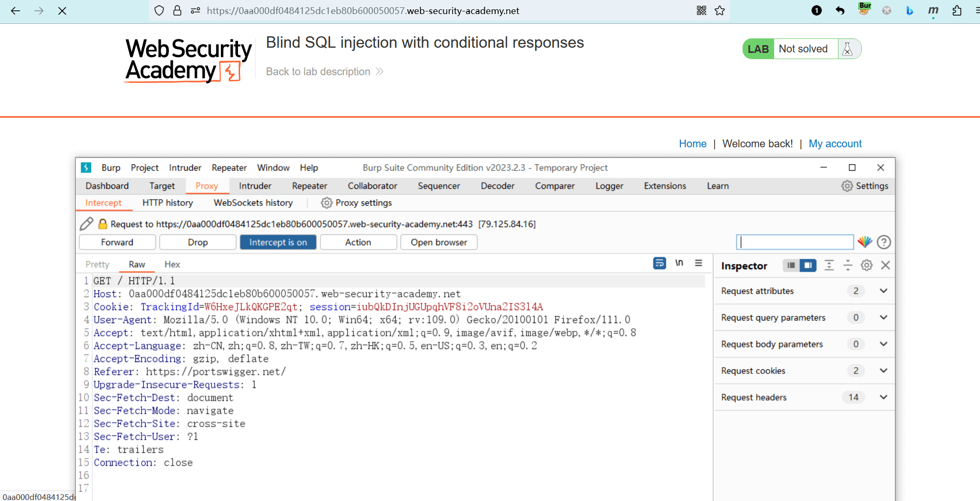
Task: Focus the search input field beside Open browser
Action: pyautogui.click(x=794, y=242)
